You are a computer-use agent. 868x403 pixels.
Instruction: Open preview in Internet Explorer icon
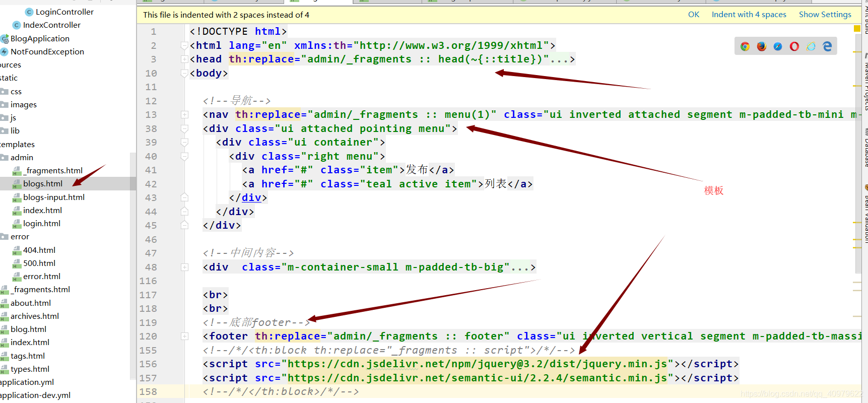click(x=811, y=46)
